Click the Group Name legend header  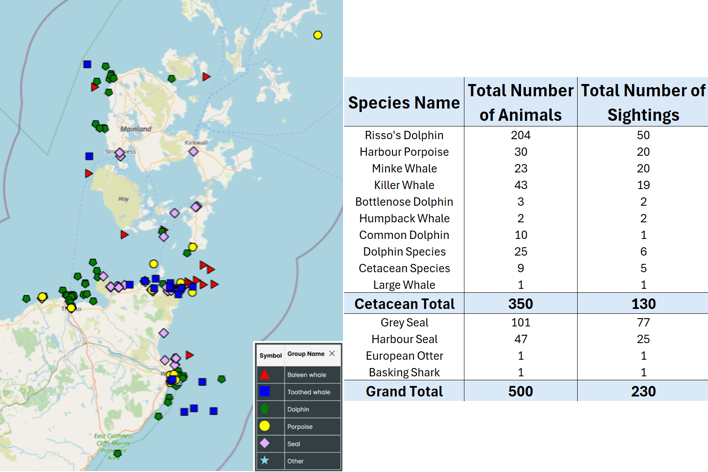pyautogui.click(x=305, y=354)
